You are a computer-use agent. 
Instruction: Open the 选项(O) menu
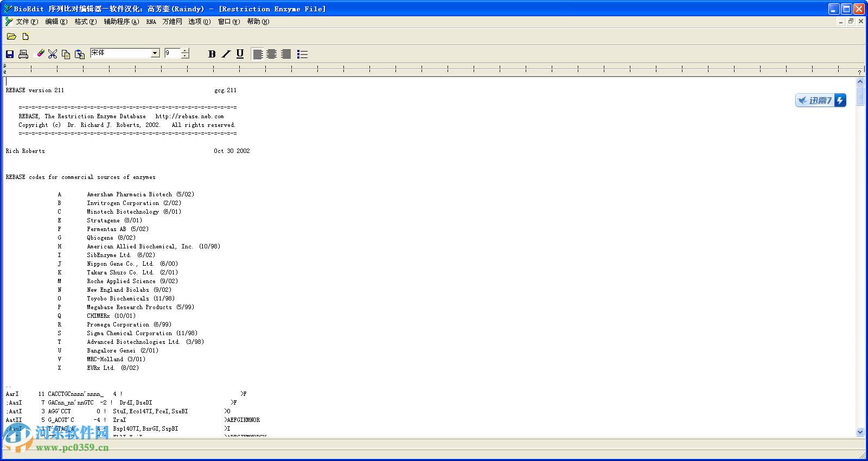[199, 22]
